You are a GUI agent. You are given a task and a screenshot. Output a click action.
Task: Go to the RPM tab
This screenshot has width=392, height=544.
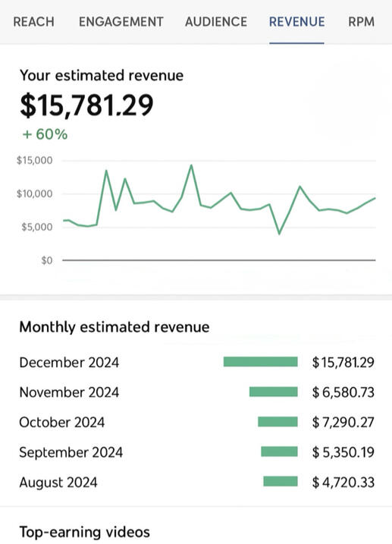tap(361, 22)
